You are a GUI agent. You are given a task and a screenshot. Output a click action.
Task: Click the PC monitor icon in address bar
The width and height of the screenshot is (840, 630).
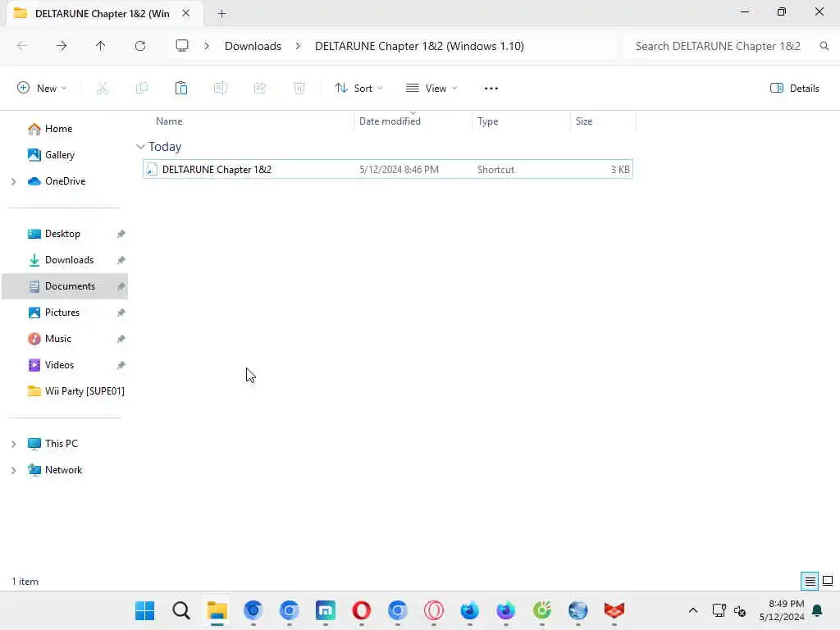click(x=182, y=46)
